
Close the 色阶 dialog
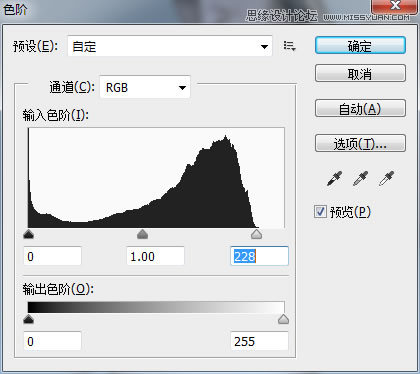[395, 6]
